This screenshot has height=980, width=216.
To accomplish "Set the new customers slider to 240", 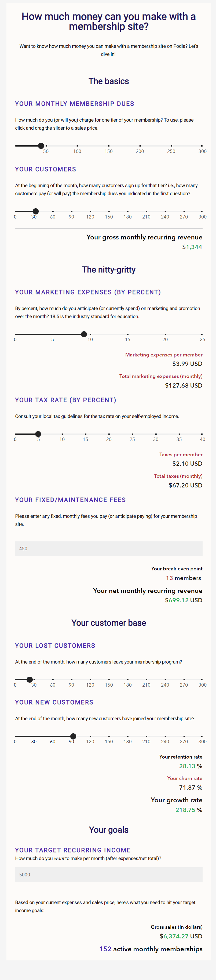I will [165, 736].
